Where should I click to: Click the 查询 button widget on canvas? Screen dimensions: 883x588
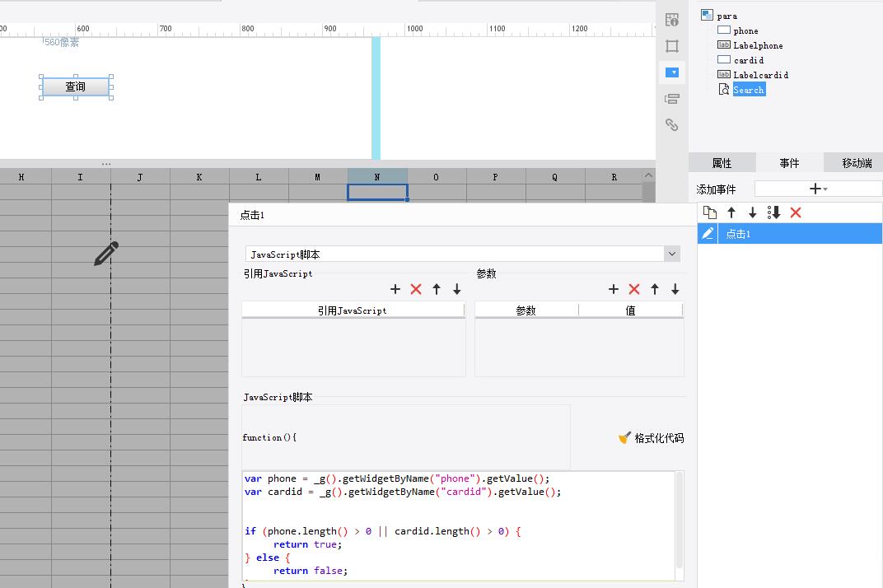(76, 86)
